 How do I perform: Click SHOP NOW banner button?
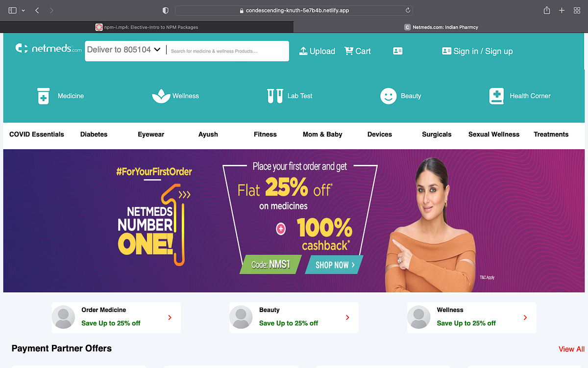pyautogui.click(x=334, y=265)
